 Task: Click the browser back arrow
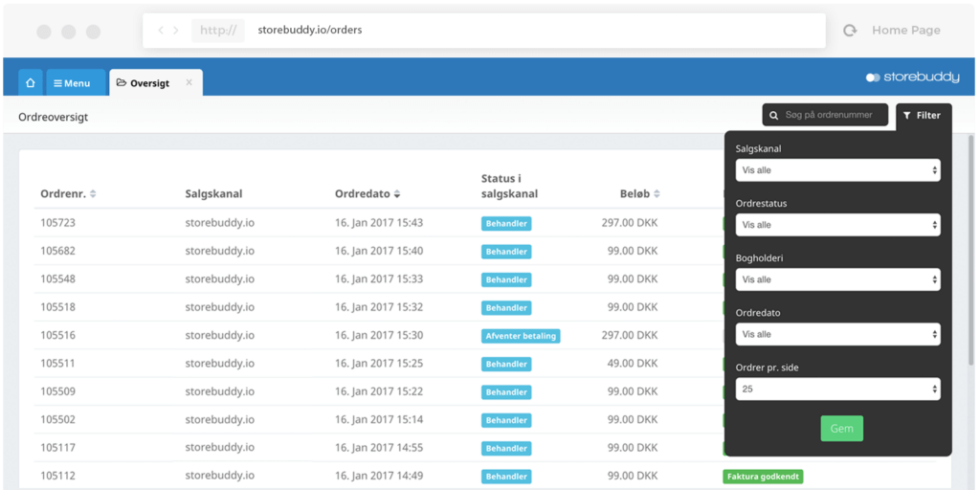[161, 31]
